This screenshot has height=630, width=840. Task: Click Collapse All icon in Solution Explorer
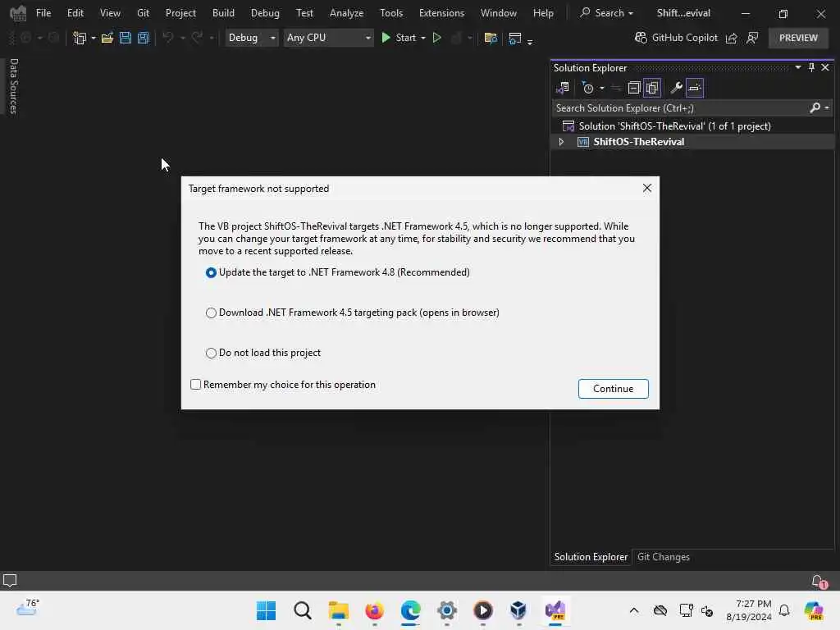click(634, 88)
